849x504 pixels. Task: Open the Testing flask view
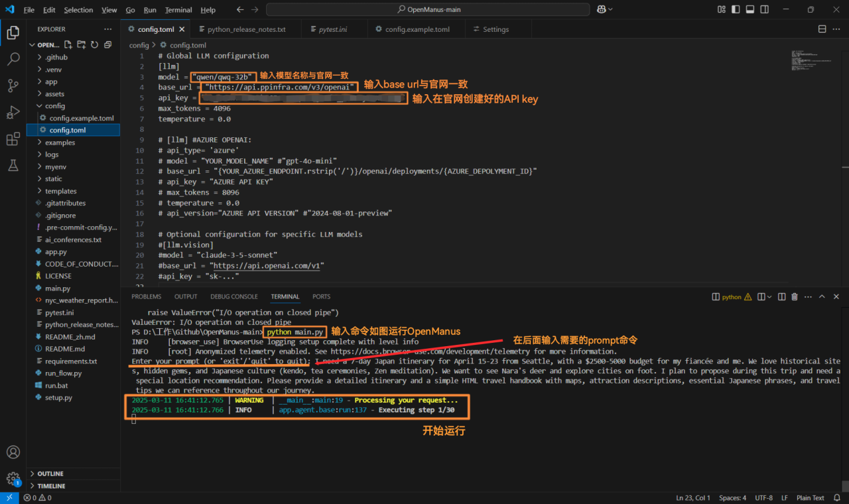coord(13,165)
